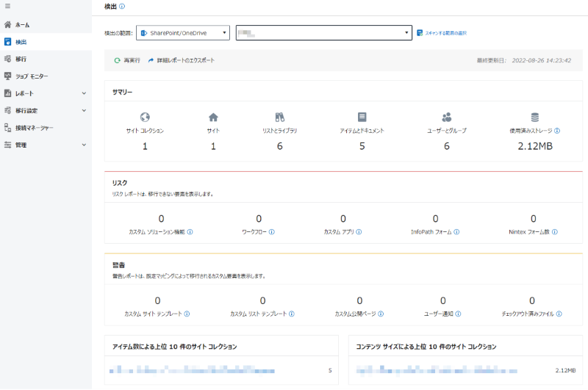Screen dimensions: 588x390
Task: Click the info icon beside 検出 title
Action: click(122, 7)
